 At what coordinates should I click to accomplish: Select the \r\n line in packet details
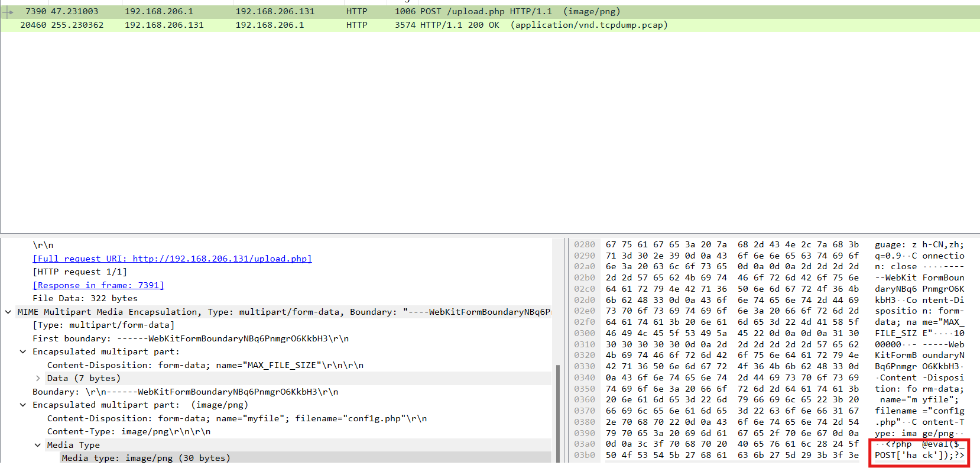43,245
